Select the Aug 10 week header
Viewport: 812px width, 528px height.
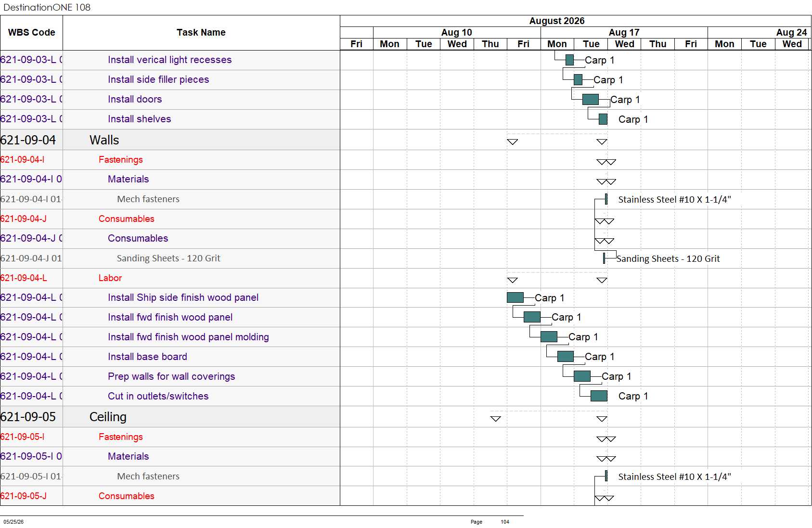[457, 32]
